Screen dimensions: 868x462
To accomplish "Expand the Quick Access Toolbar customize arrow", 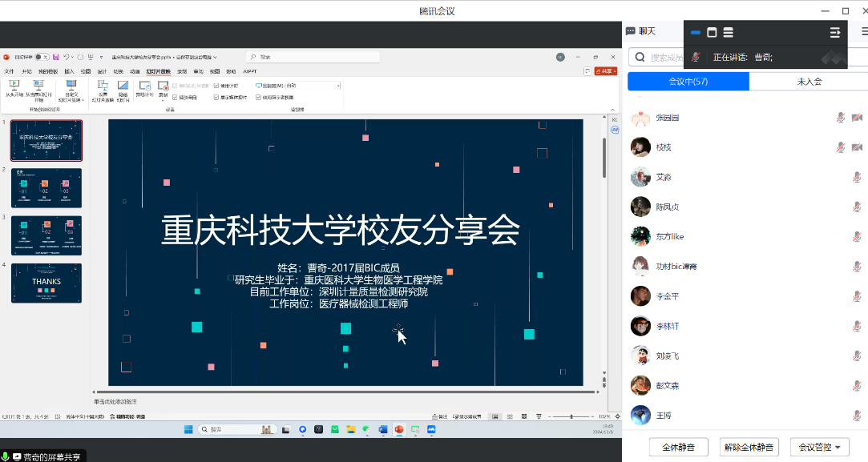I will 101,57.
